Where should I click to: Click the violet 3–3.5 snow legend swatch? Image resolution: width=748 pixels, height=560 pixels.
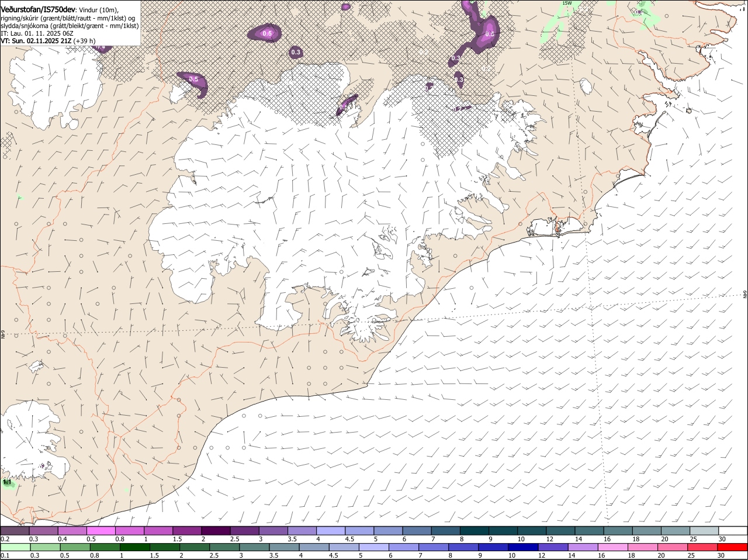(x=273, y=531)
